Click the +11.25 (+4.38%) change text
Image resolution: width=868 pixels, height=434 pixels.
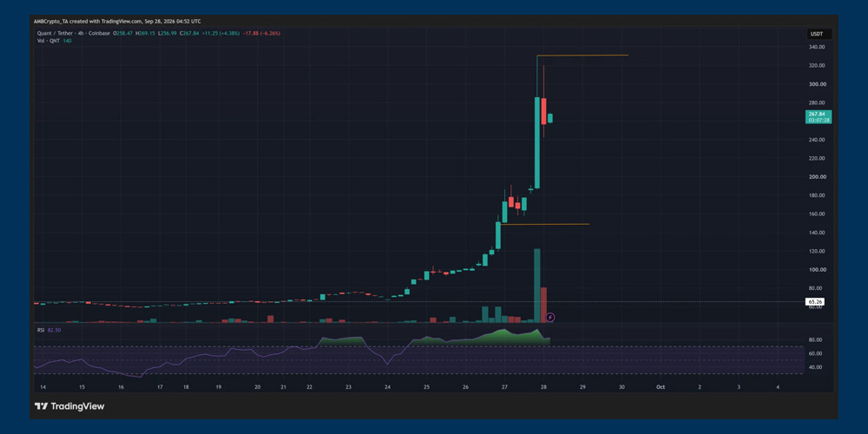click(x=220, y=33)
